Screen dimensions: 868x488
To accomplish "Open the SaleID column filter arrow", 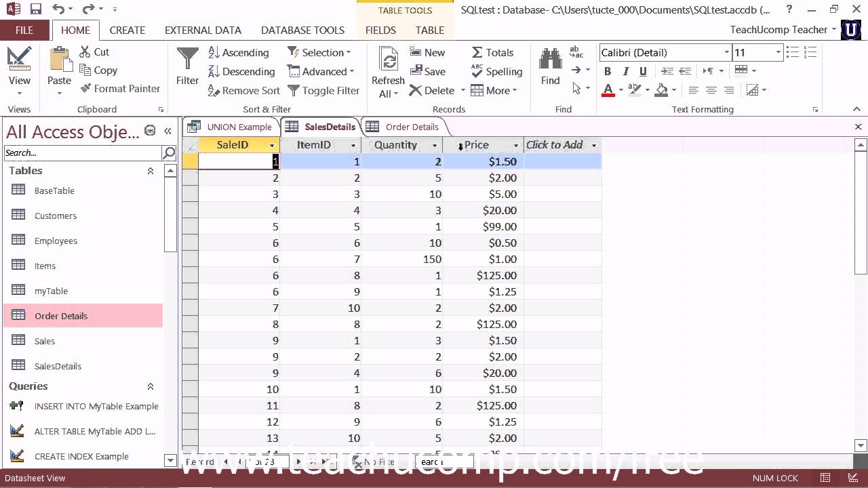I will click(x=272, y=146).
